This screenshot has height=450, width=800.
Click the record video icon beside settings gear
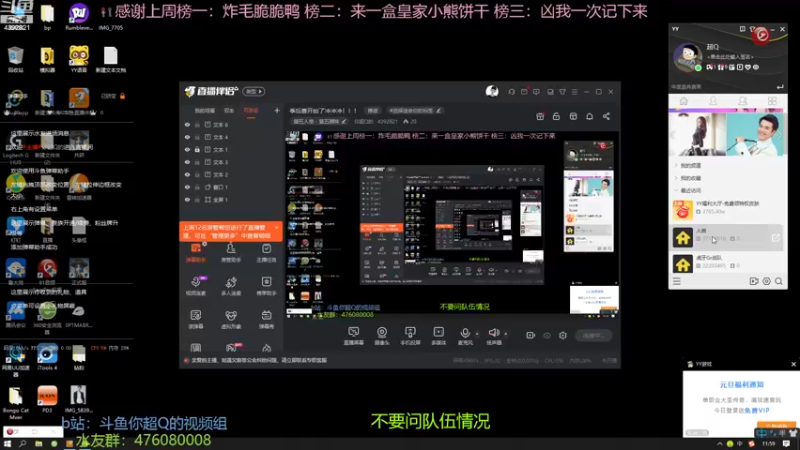click(x=531, y=335)
